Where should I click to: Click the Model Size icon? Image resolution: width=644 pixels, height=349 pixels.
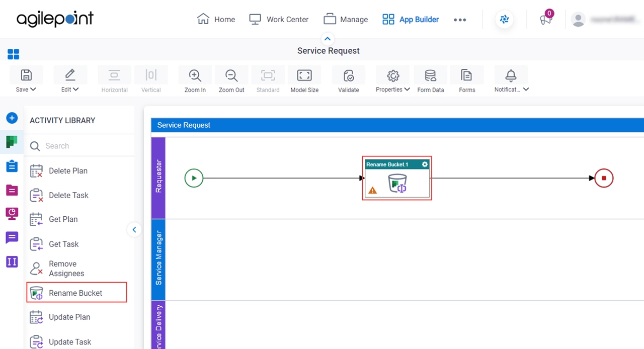tap(304, 75)
